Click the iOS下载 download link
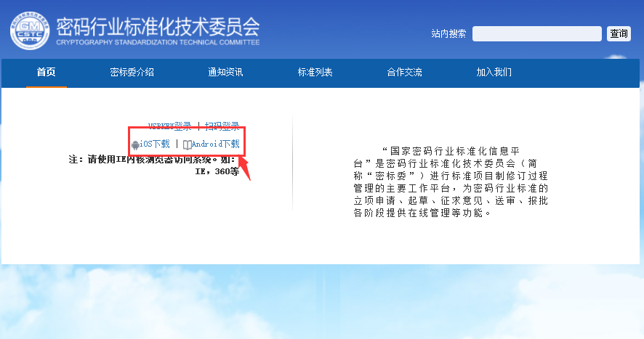644x339 pixels. 155,144
